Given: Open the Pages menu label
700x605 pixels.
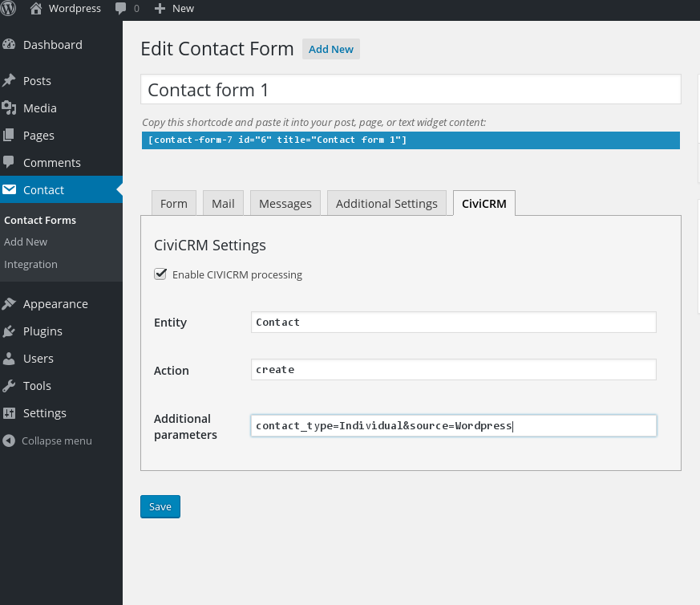Looking at the screenshot, I should (x=38, y=136).
